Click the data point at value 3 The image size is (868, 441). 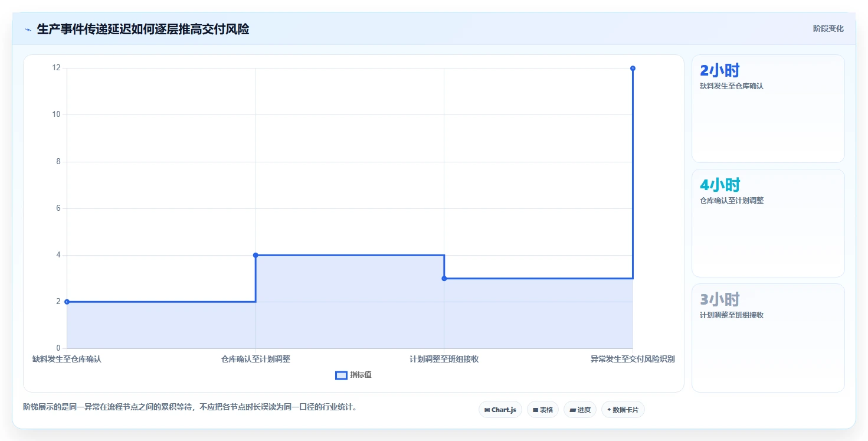click(x=444, y=278)
